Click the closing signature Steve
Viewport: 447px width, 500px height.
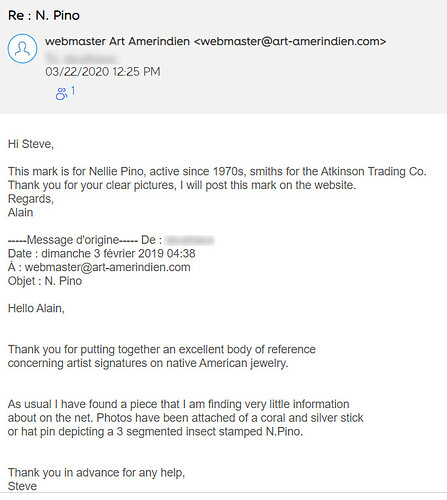(x=22, y=486)
